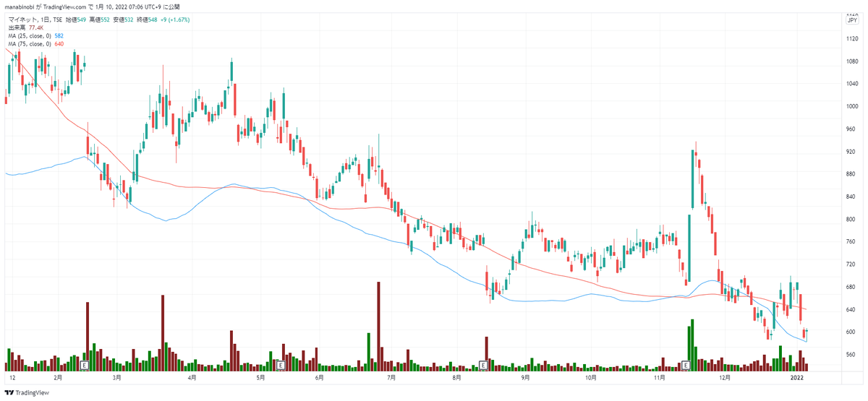
Task: Click the 2022 time axis label
Action: pos(796,377)
